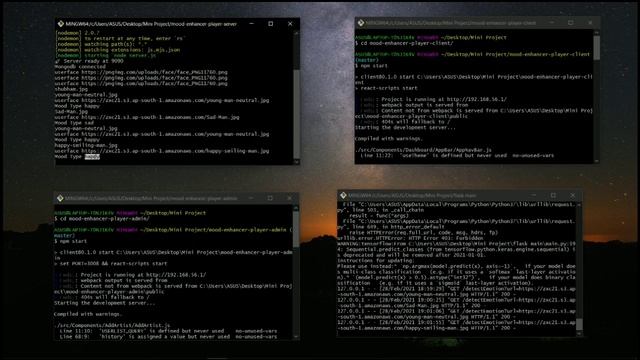This screenshot has width=640, height=360.
Task: Click the './src/Components/Dashboard/AppBar/AppNavBar.js' path
Action: pyautogui.click(x=423, y=150)
